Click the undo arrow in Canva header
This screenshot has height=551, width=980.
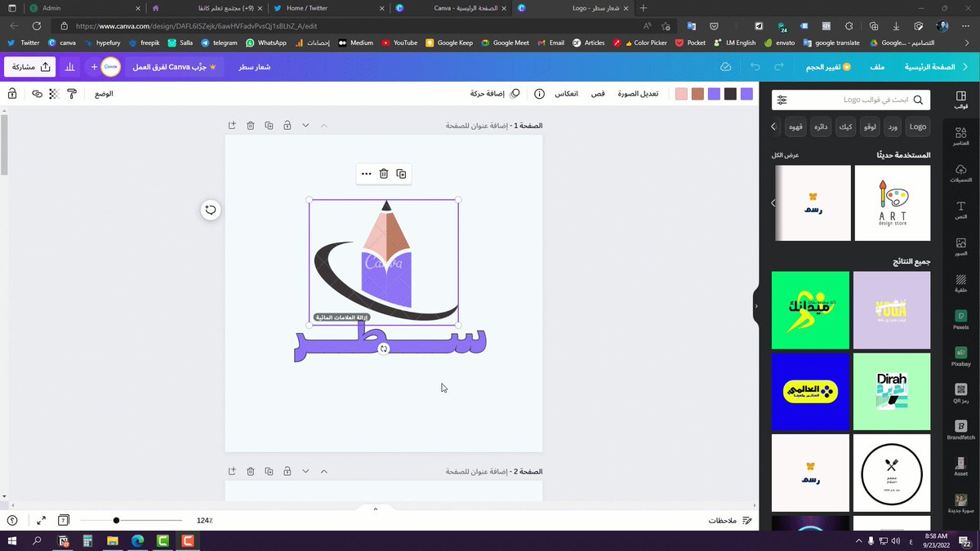tap(755, 66)
